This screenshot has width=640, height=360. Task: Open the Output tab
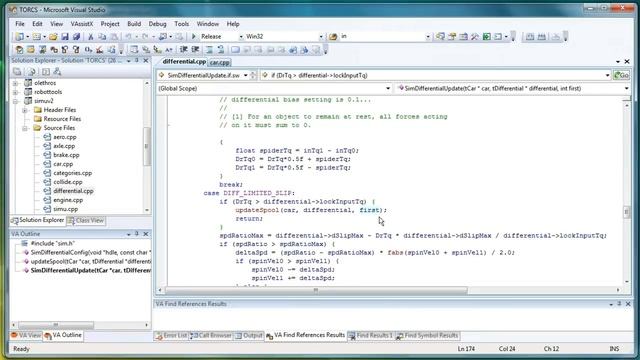[249, 336]
